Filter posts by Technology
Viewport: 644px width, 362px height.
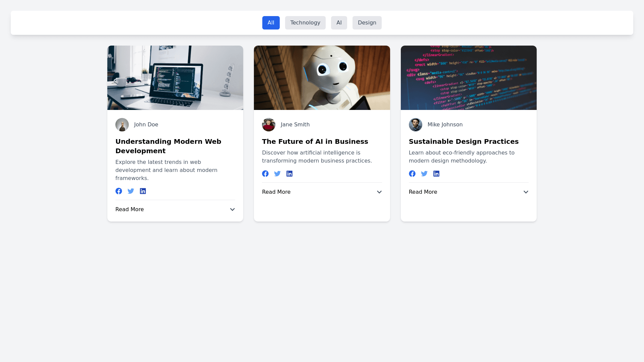click(305, 23)
